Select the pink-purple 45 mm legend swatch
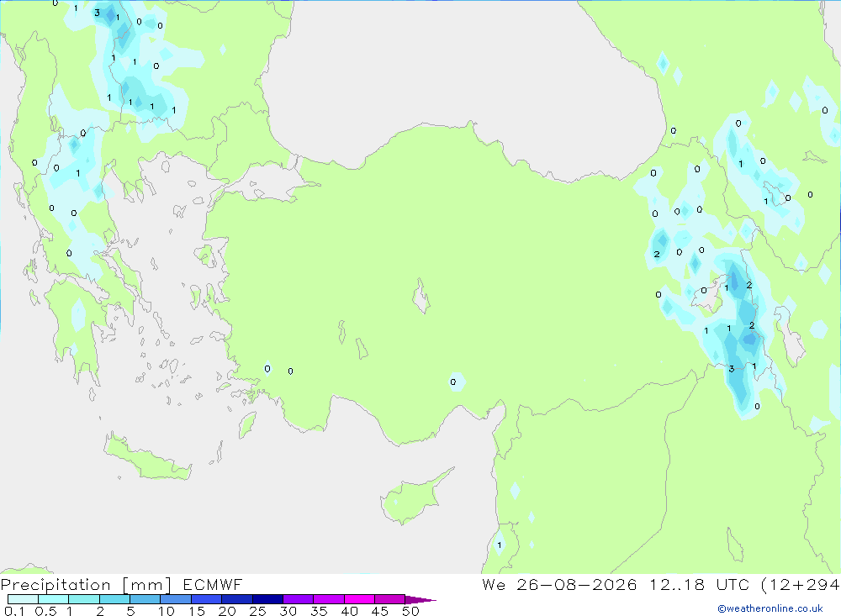This screenshot has height=616, width=841. click(x=390, y=599)
